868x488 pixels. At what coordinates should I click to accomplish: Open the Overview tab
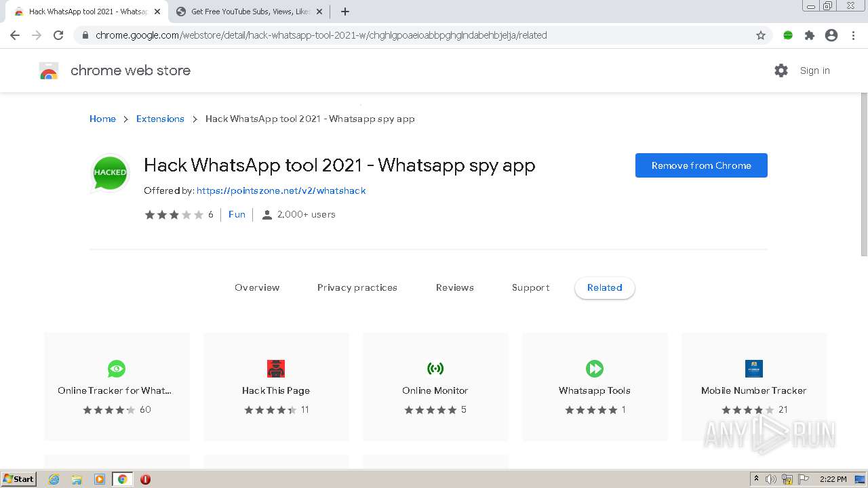coord(257,288)
